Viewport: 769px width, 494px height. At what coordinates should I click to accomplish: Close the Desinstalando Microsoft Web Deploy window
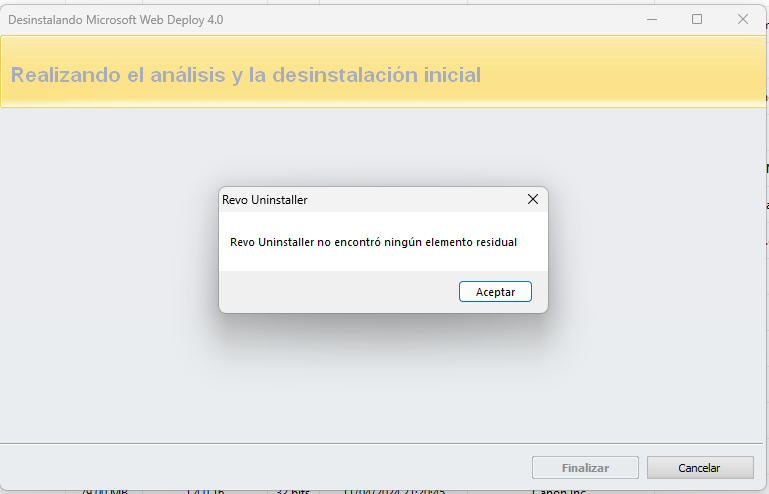click(x=743, y=20)
